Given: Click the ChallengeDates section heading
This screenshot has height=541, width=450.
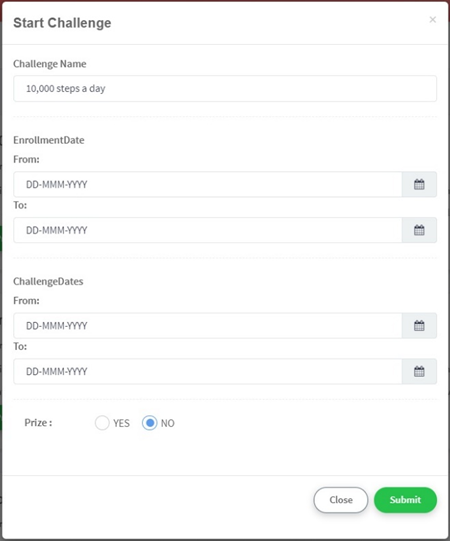Looking at the screenshot, I should point(48,282).
